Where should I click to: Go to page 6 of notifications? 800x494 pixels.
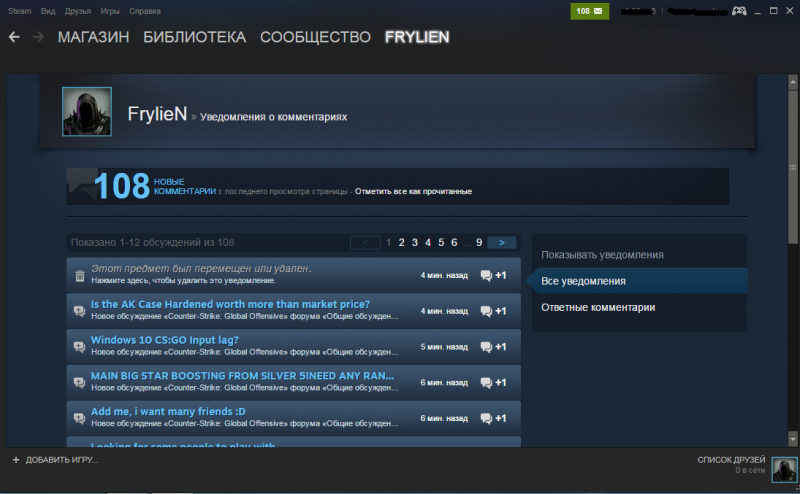(x=454, y=242)
